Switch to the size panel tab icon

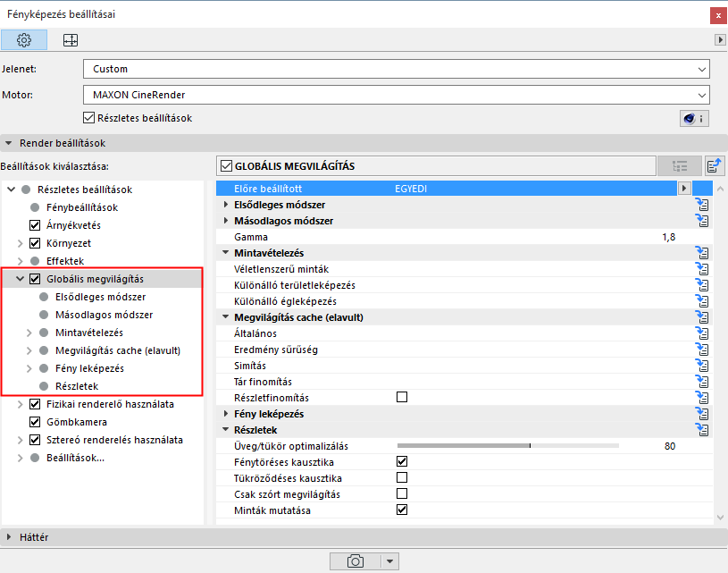click(x=71, y=40)
